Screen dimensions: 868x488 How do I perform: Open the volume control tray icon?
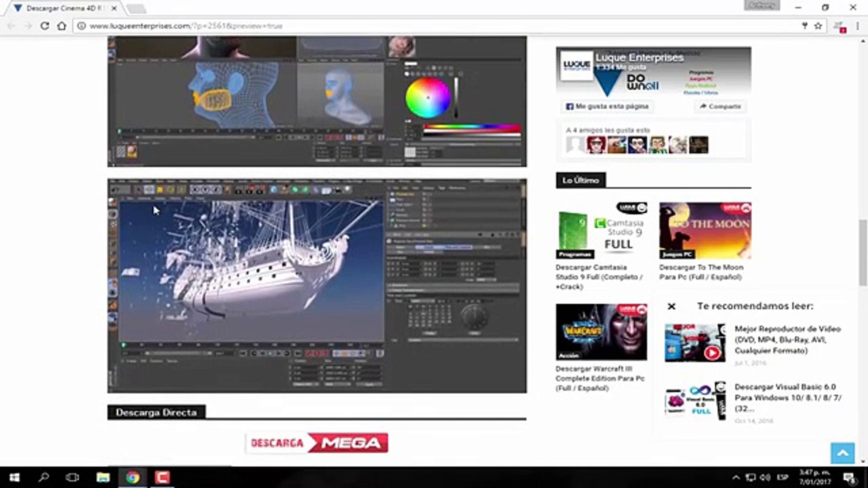click(765, 477)
